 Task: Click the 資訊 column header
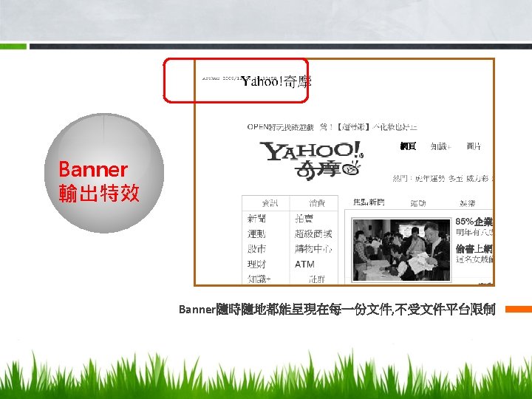270,203
